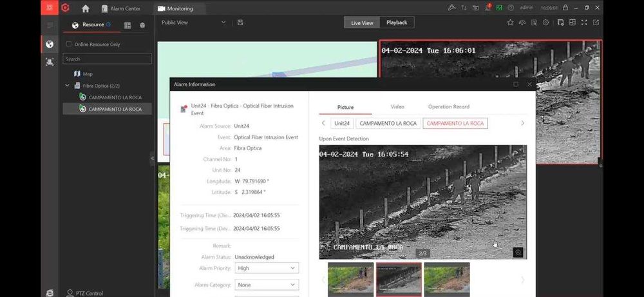This screenshot has width=644, height=297.
Task: Add view to favorites star icon
Action: tap(510, 23)
